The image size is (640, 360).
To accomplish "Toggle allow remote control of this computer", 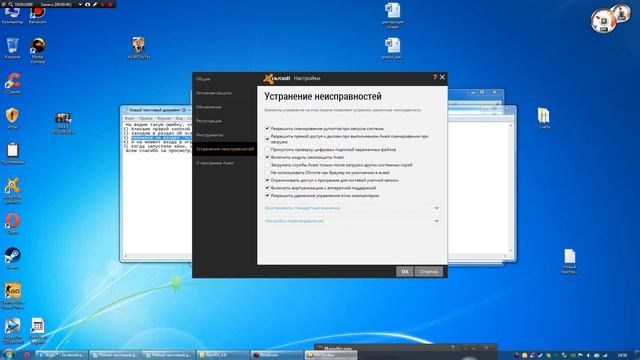I will point(267,196).
